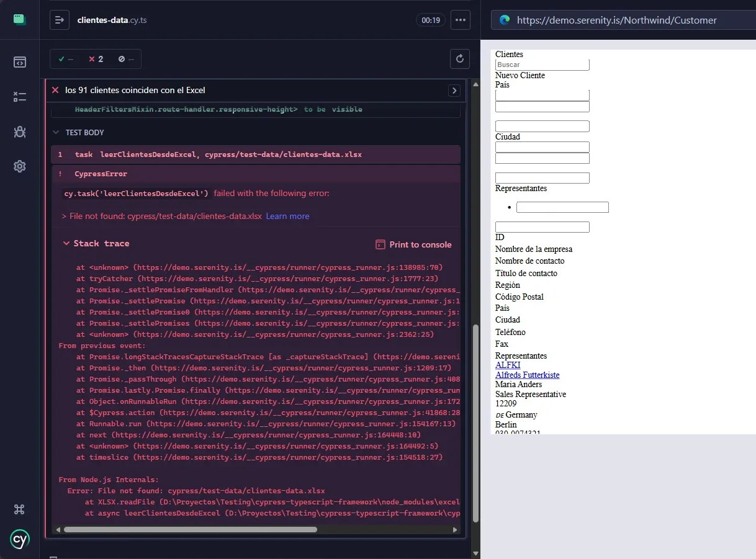Toggle the specs list panel

[60, 20]
